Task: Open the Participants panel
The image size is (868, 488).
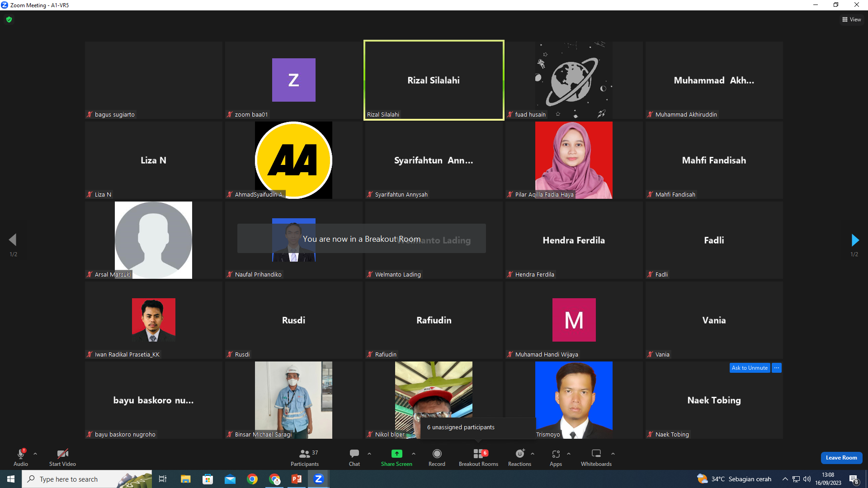Action: click(x=305, y=457)
